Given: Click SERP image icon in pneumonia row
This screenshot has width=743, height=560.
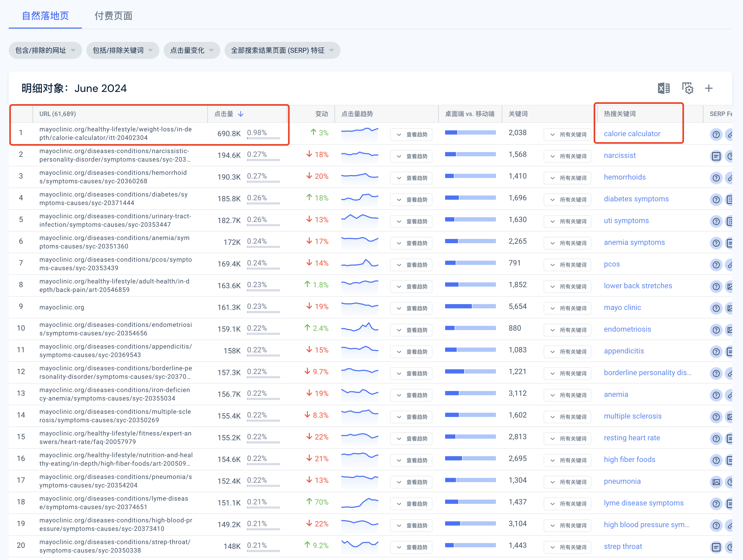Looking at the screenshot, I should 716,482.
